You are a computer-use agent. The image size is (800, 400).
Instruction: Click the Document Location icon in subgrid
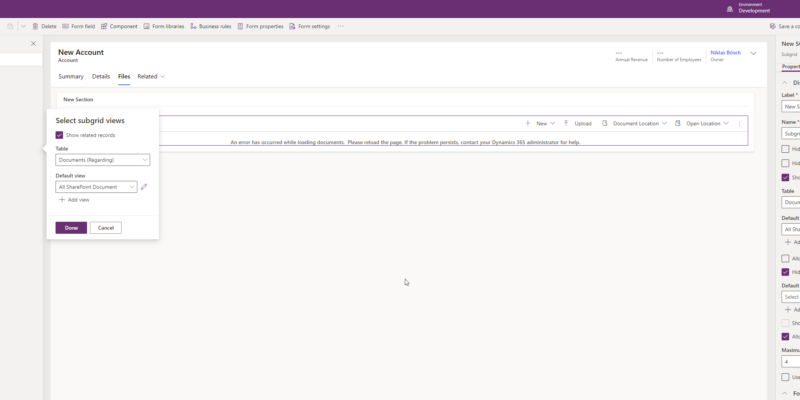[x=604, y=123]
